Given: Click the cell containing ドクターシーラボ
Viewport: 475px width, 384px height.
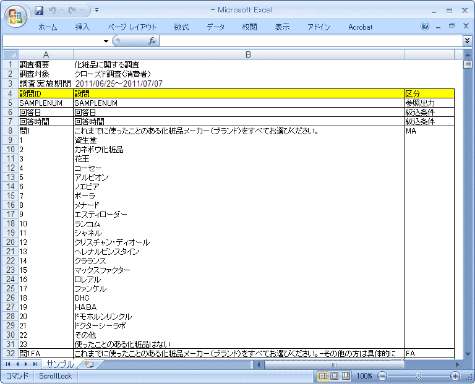Looking at the screenshot, I should point(239,326).
